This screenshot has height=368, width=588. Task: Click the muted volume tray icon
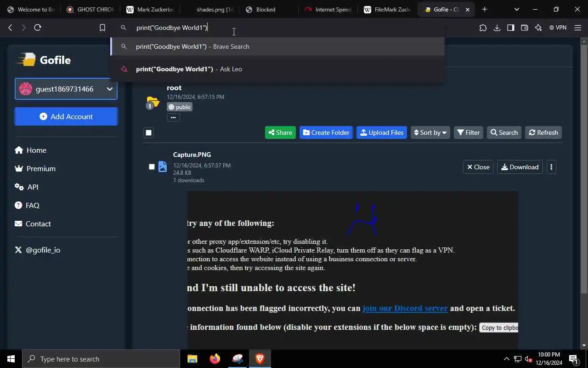click(528, 359)
